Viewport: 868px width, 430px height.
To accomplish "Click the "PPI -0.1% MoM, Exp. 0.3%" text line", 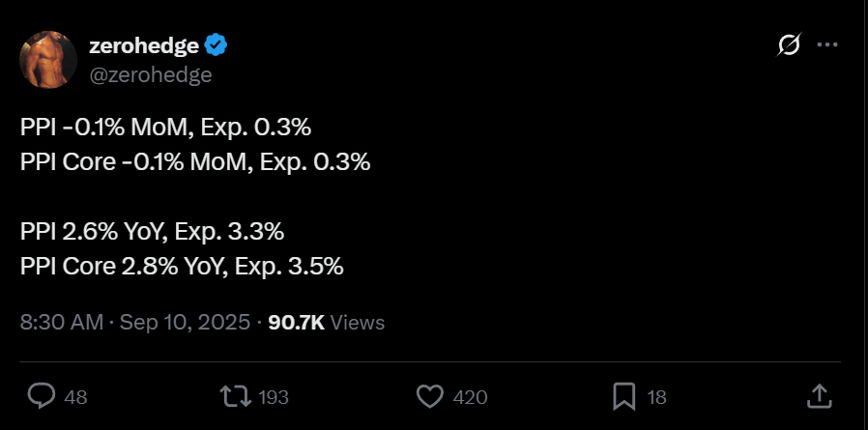I will (165, 129).
